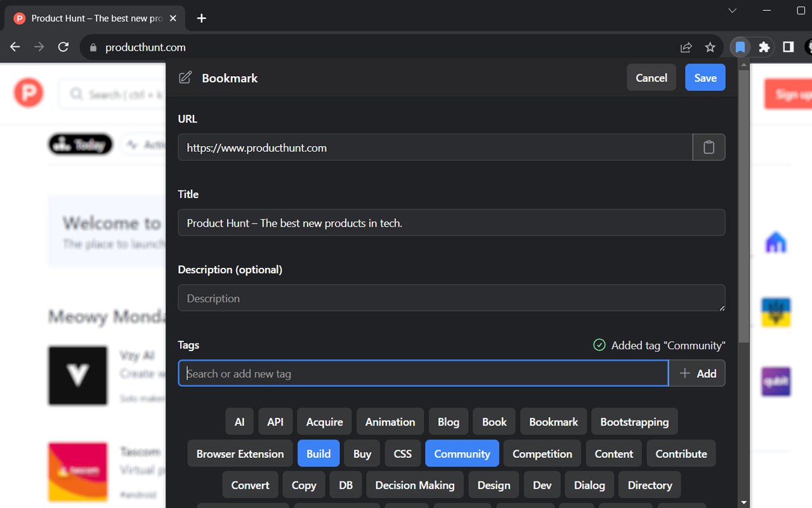
Task: Select the AI tag
Action: (239, 422)
